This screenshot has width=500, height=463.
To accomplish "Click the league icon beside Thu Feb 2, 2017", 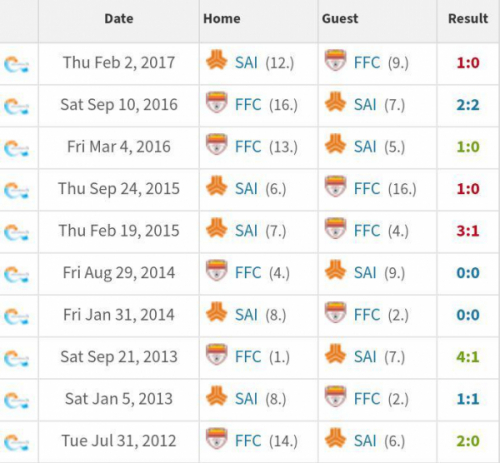I will tap(16, 64).
